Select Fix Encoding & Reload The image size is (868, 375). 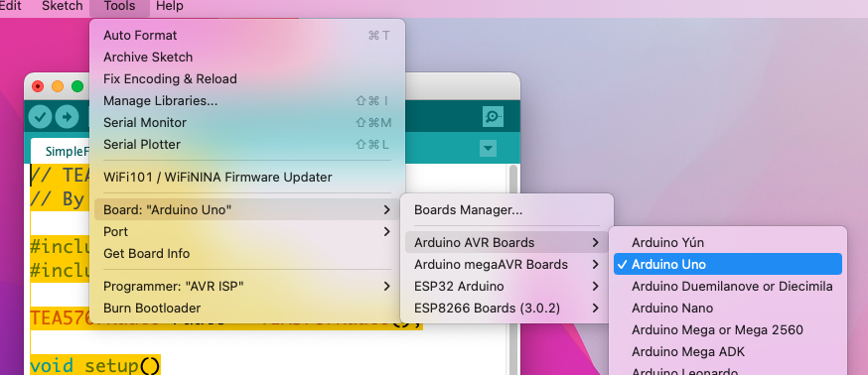click(x=247, y=79)
